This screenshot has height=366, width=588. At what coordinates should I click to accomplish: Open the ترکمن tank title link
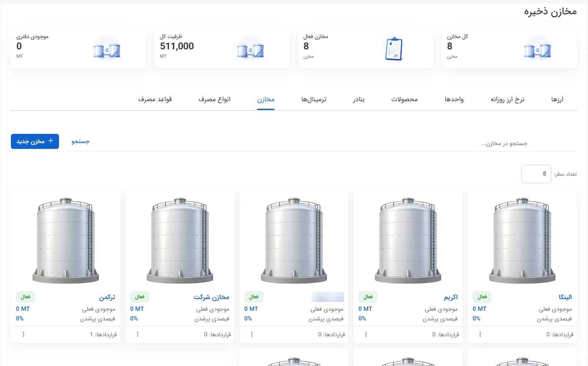(107, 297)
